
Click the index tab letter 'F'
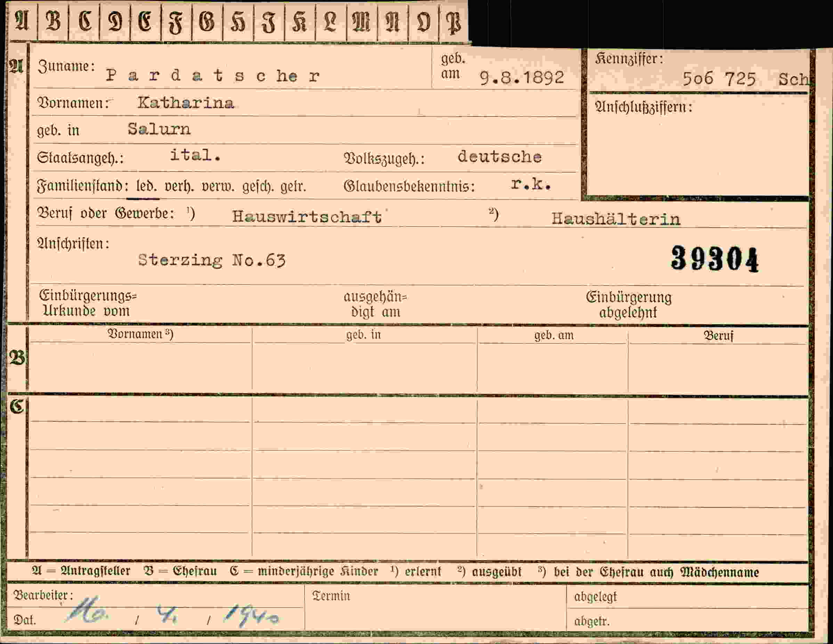pos(176,23)
